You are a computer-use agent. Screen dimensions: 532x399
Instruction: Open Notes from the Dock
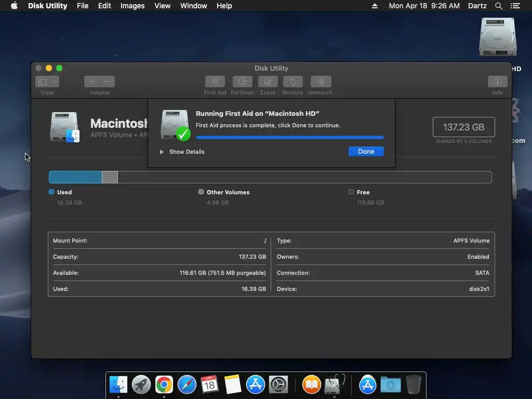click(232, 385)
